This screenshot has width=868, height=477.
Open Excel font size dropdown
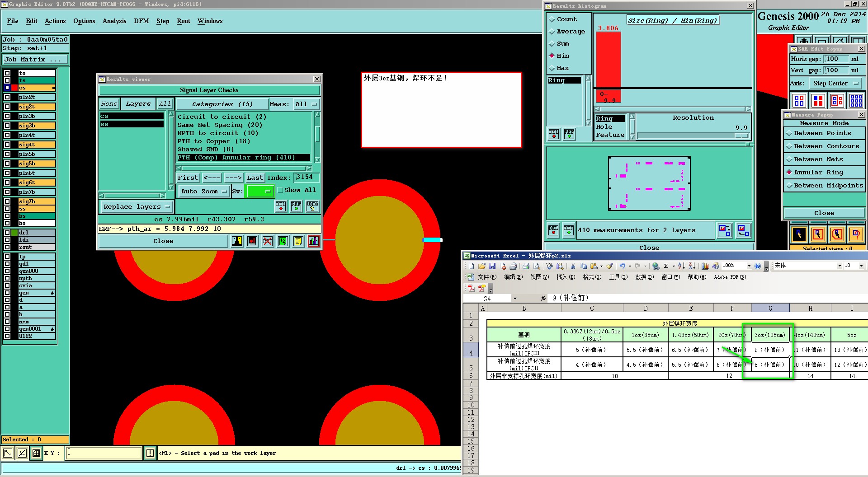click(862, 266)
